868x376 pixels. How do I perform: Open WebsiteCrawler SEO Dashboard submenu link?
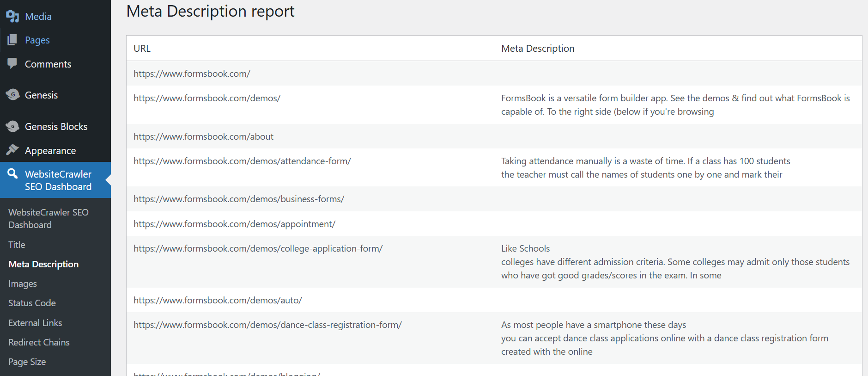point(48,218)
